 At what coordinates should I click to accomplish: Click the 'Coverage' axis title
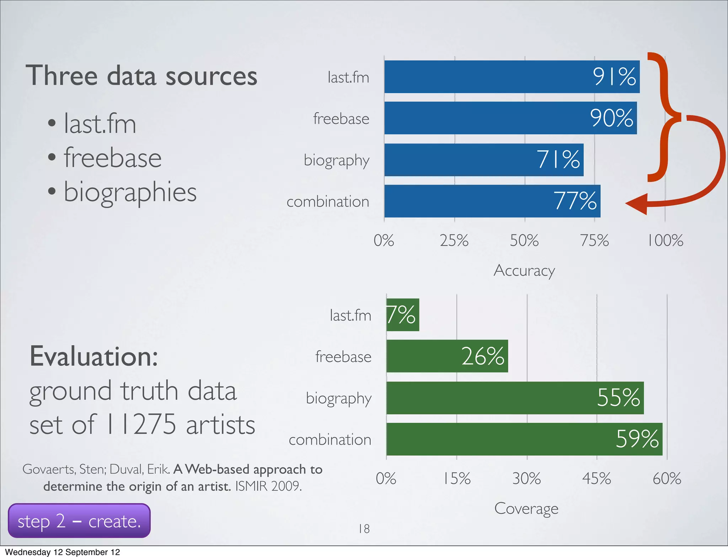point(526,509)
